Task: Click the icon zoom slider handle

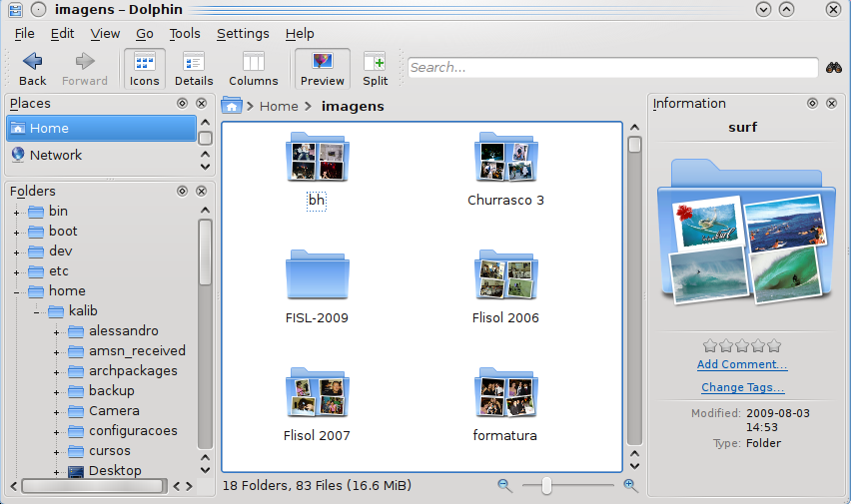Action: click(546, 485)
